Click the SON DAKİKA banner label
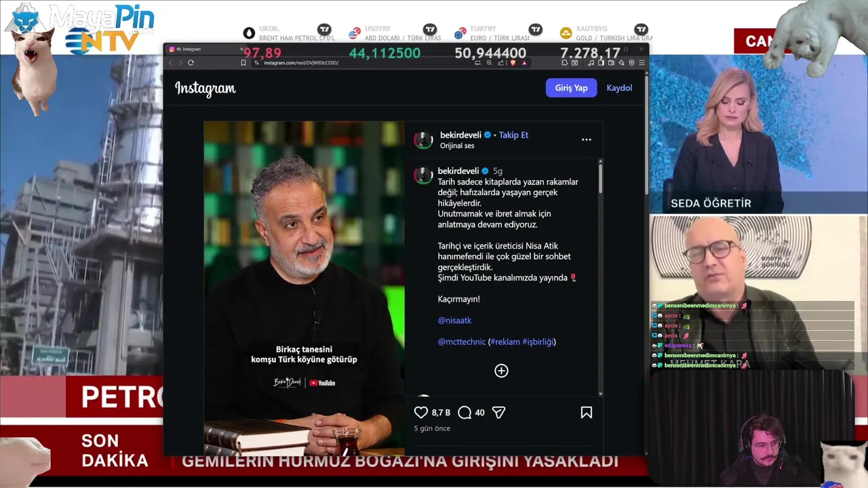 (115, 451)
